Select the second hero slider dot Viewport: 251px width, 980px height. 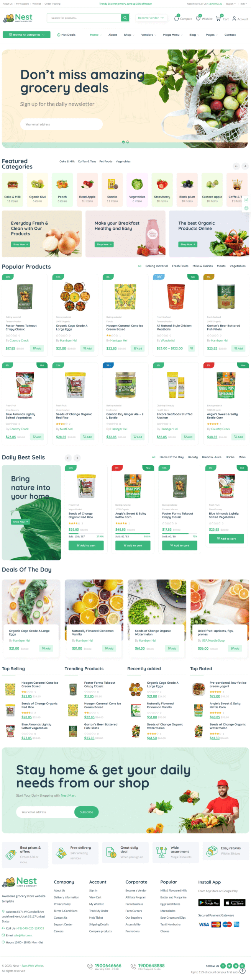(128, 142)
